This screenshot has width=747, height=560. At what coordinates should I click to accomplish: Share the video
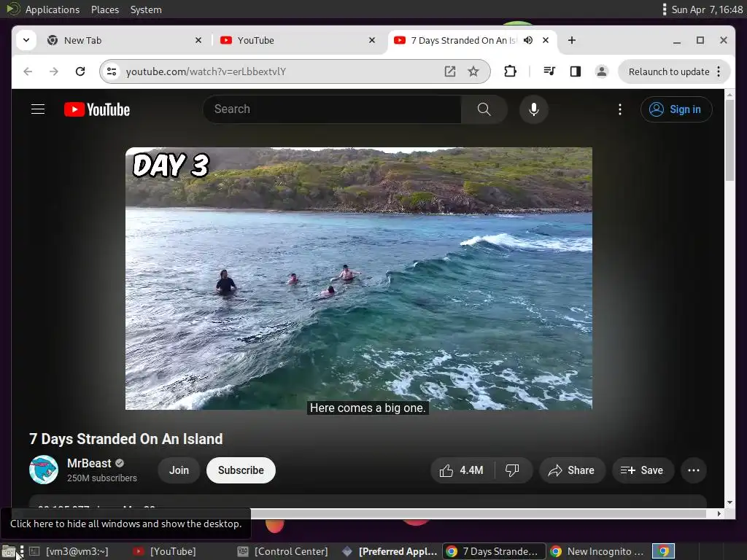pos(572,470)
